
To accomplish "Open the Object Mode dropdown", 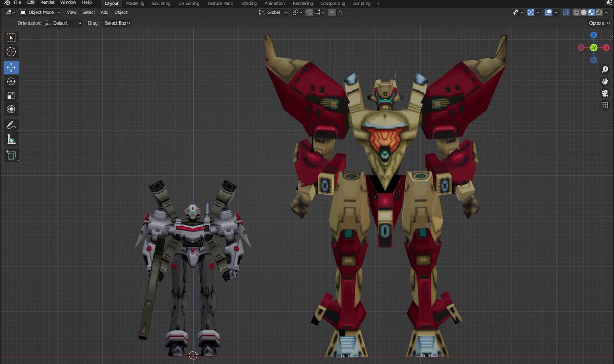I will point(40,12).
